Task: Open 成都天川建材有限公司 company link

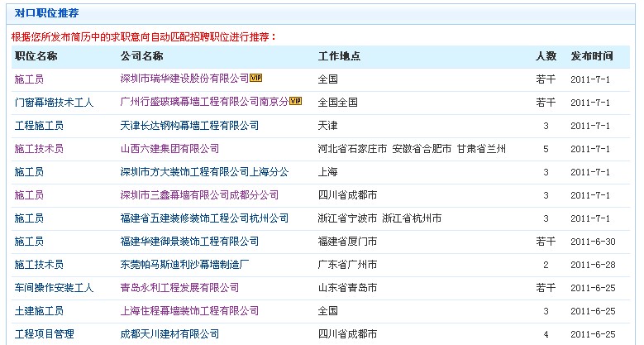Action: pos(169,334)
